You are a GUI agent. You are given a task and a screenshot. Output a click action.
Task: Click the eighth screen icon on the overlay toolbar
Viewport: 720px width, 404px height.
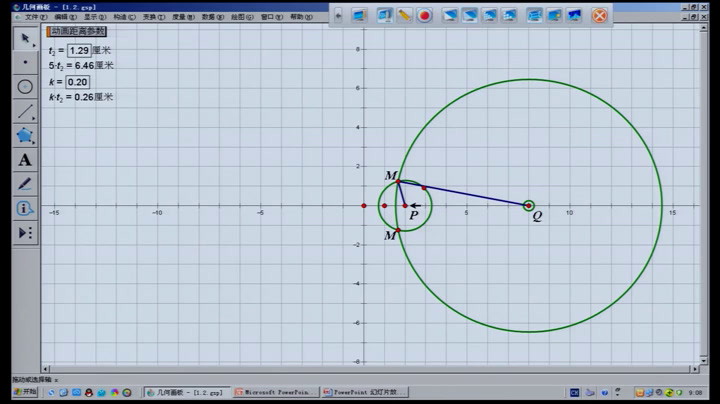[x=510, y=16]
